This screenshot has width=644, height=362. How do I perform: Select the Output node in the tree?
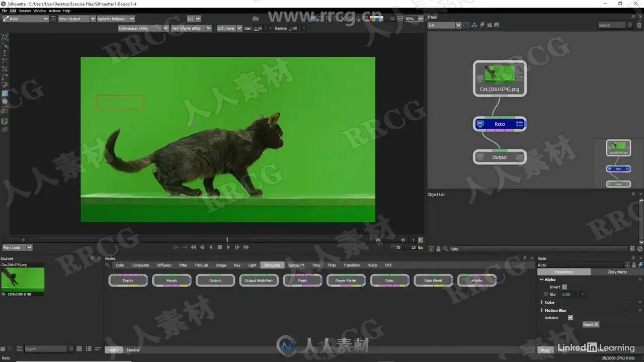point(500,157)
